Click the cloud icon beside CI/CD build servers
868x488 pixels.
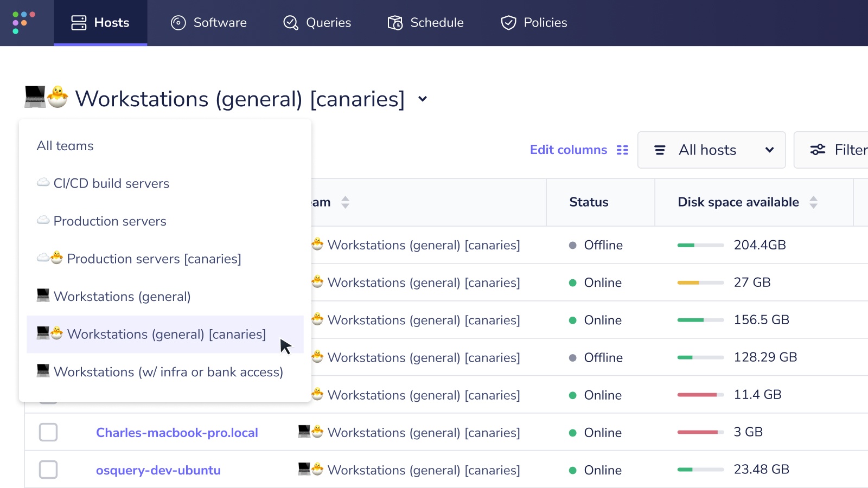[x=43, y=183]
